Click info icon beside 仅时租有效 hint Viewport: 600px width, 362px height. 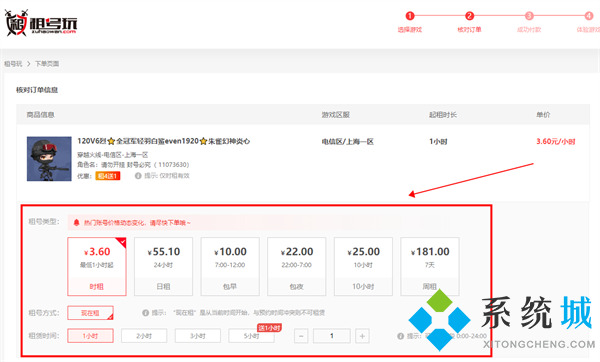(138, 176)
